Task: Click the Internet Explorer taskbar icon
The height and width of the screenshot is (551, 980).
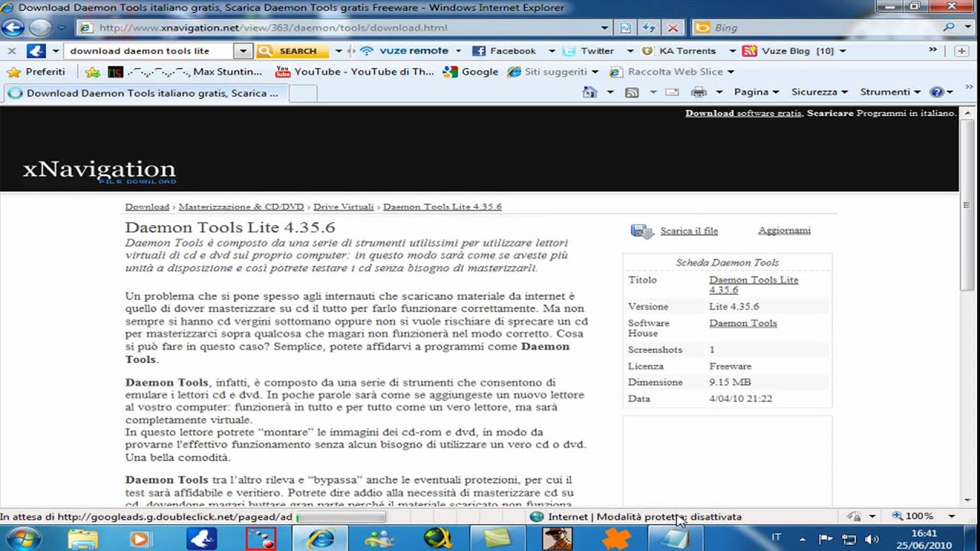Action: [x=319, y=539]
